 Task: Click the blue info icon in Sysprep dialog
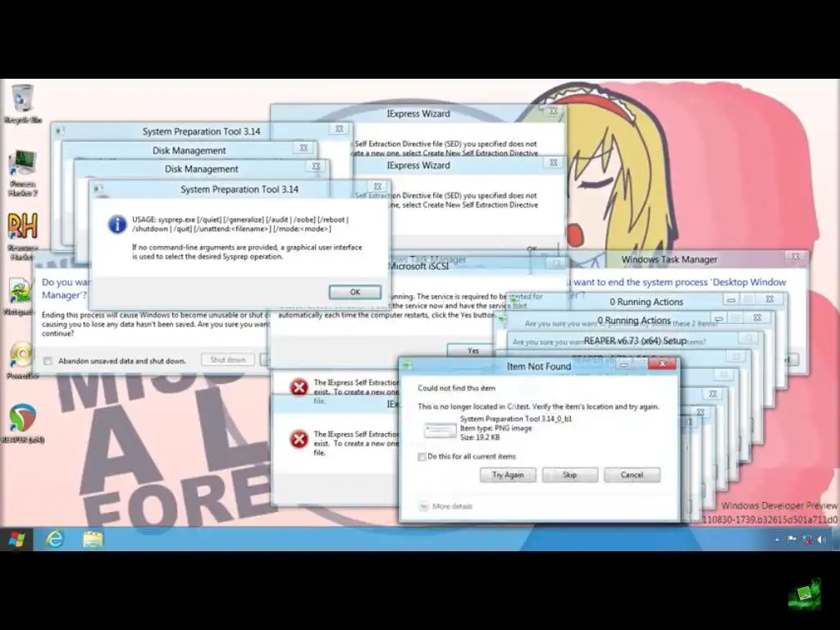click(116, 225)
